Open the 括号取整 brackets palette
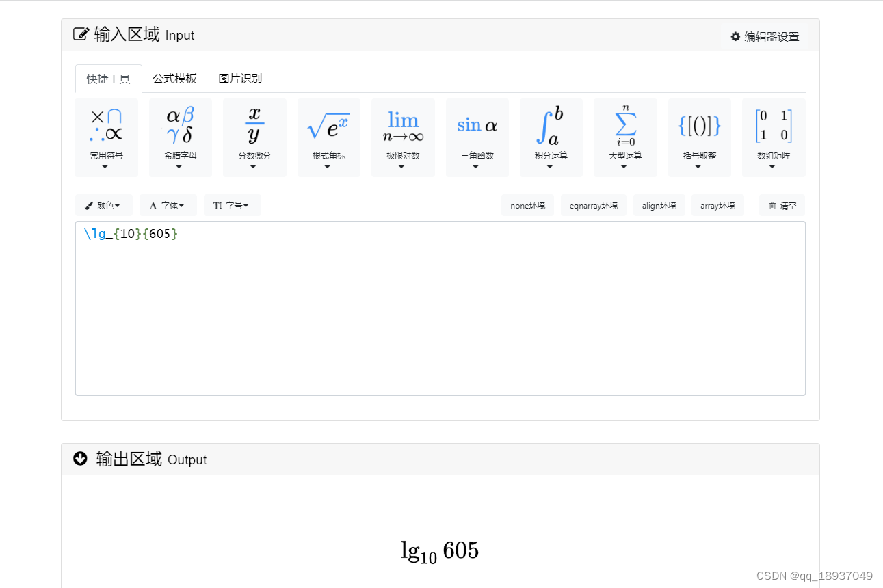The width and height of the screenshot is (883, 588). point(700,137)
